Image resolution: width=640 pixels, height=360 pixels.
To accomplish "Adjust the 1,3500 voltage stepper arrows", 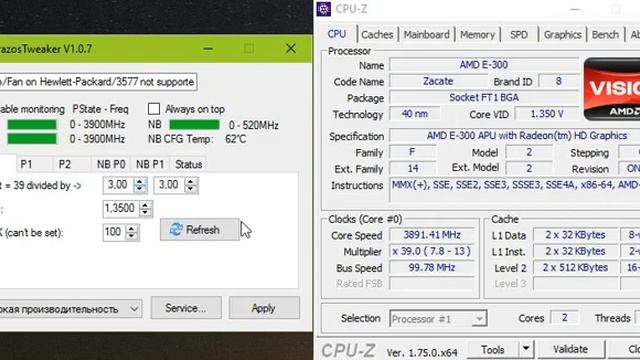I will click(x=146, y=209).
